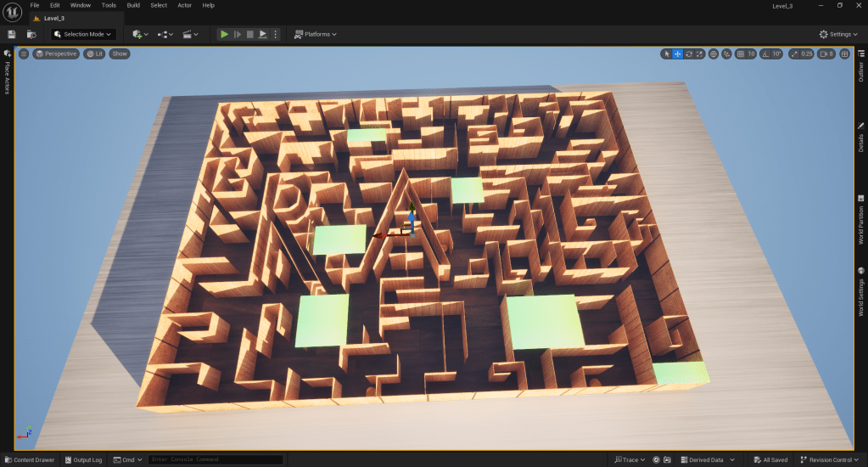Screen dimensions: 868x467
Task: Toggle grid snapping on or off
Action: pos(741,53)
